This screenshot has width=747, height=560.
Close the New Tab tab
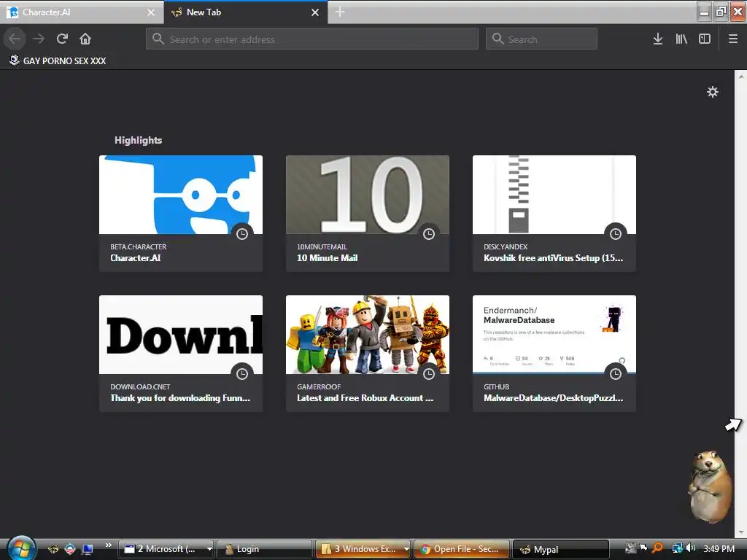coord(315,12)
